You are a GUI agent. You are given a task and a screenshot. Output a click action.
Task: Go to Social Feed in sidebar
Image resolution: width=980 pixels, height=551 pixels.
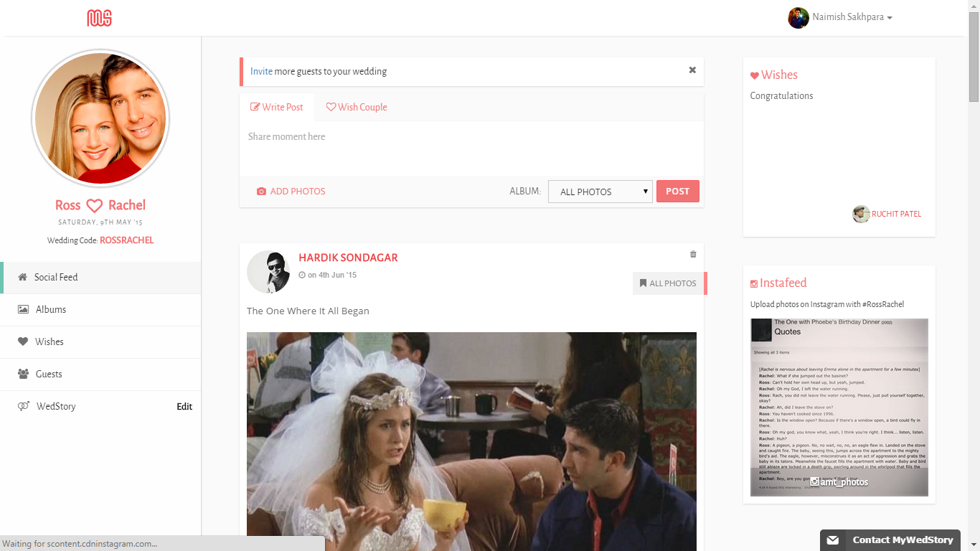point(100,278)
